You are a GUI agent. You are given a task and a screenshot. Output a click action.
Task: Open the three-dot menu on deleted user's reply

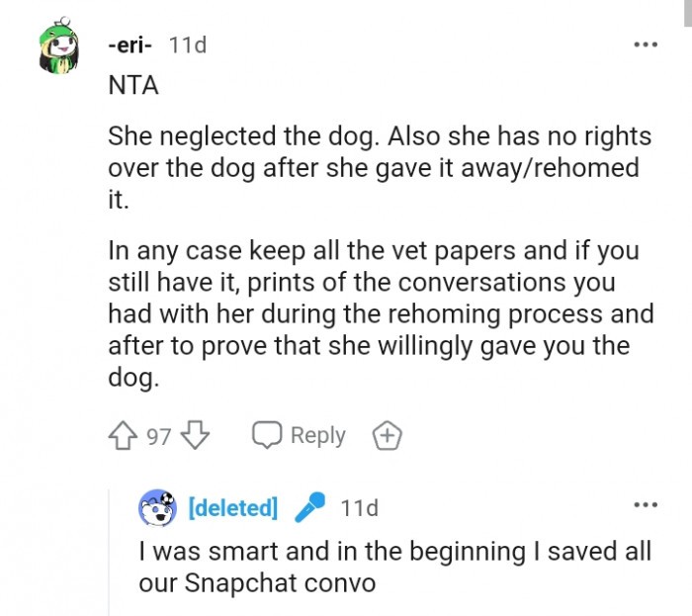click(x=645, y=506)
